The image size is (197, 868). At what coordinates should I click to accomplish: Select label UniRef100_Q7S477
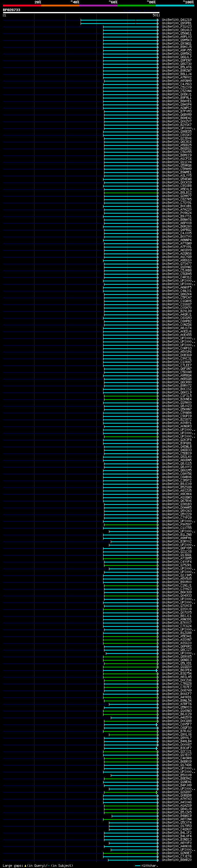[177, 264]
